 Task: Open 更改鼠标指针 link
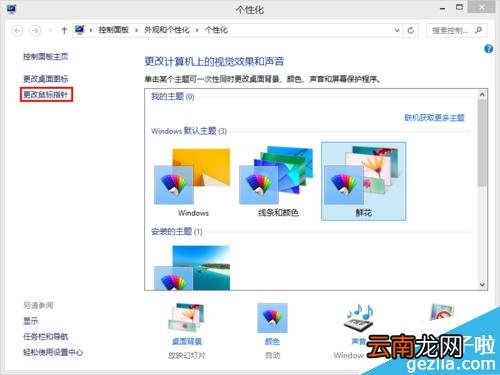46,95
